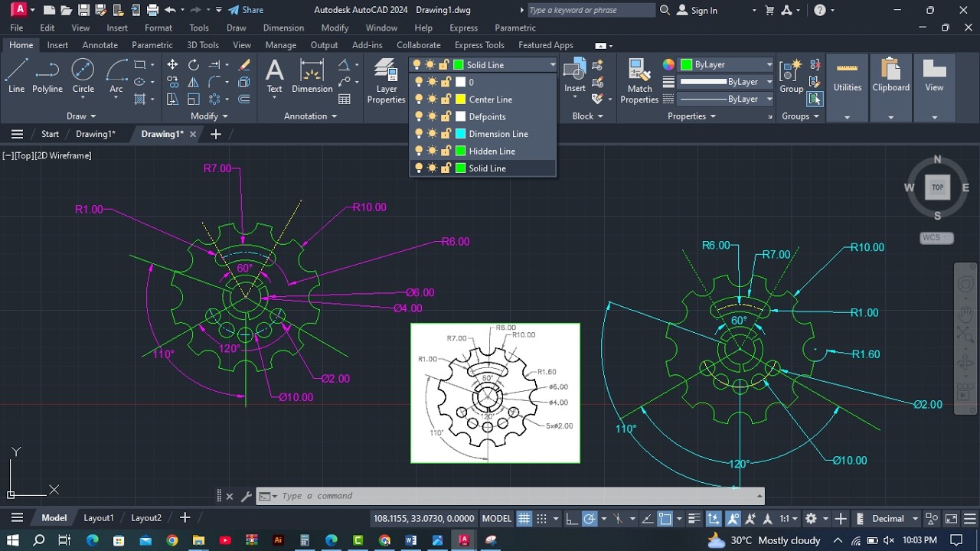Viewport: 980px width, 551px height.
Task: Toggle Ortho mode
Action: 571,518
